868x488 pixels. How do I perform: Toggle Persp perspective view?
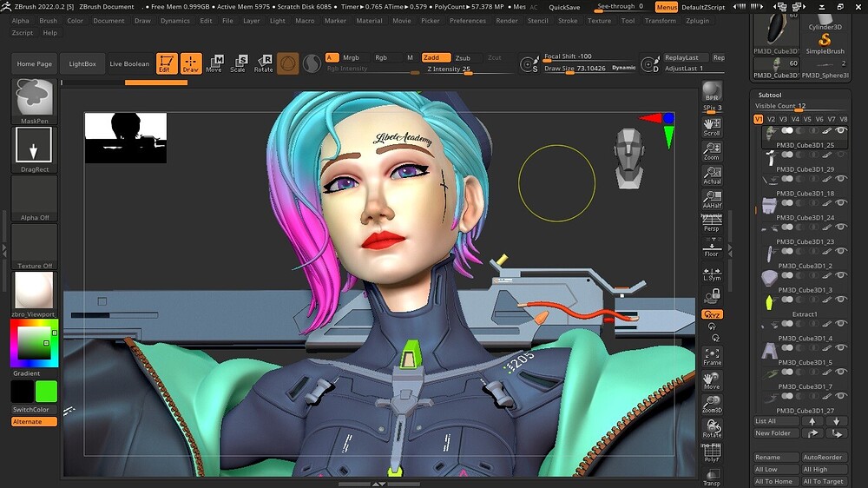[x=712, y=223]
